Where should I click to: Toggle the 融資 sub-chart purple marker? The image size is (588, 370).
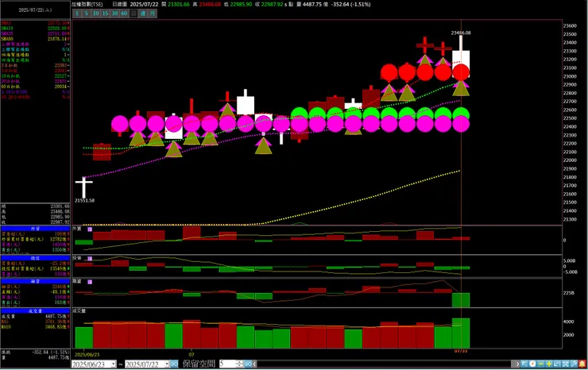click(90, 282)
